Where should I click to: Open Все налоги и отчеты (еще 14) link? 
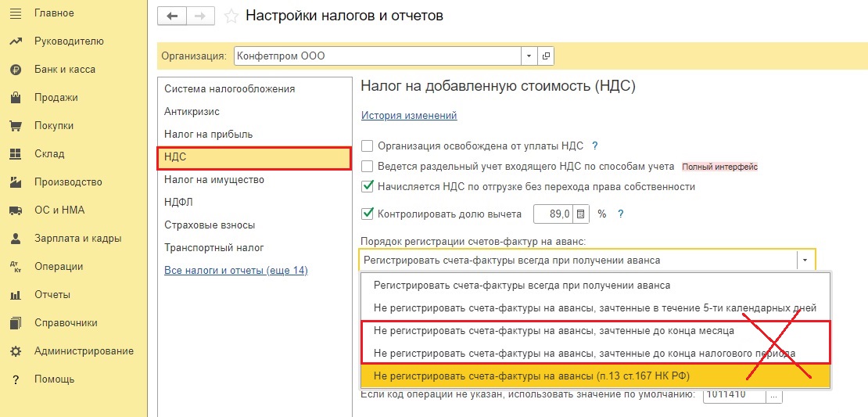[x=236, y=271]
